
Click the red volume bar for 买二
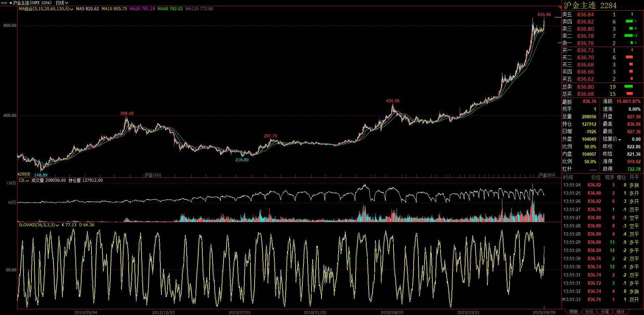pyautogui.click(x=629, y=57)
